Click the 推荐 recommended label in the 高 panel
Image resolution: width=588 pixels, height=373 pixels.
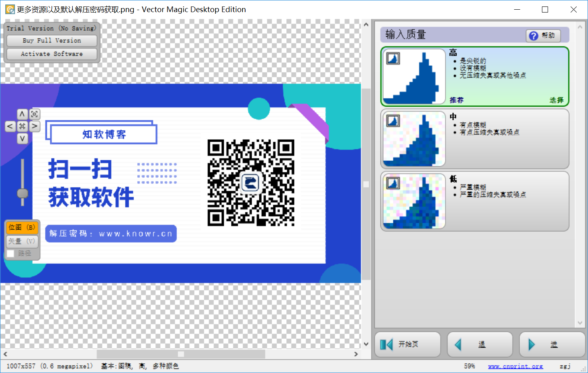(457, 100)
